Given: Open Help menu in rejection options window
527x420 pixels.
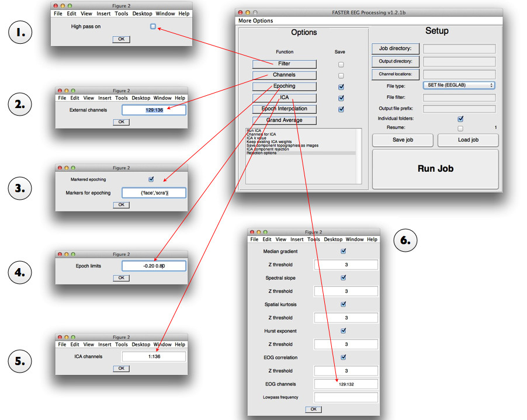Looking at the screenshot, I should coord(372,239).
